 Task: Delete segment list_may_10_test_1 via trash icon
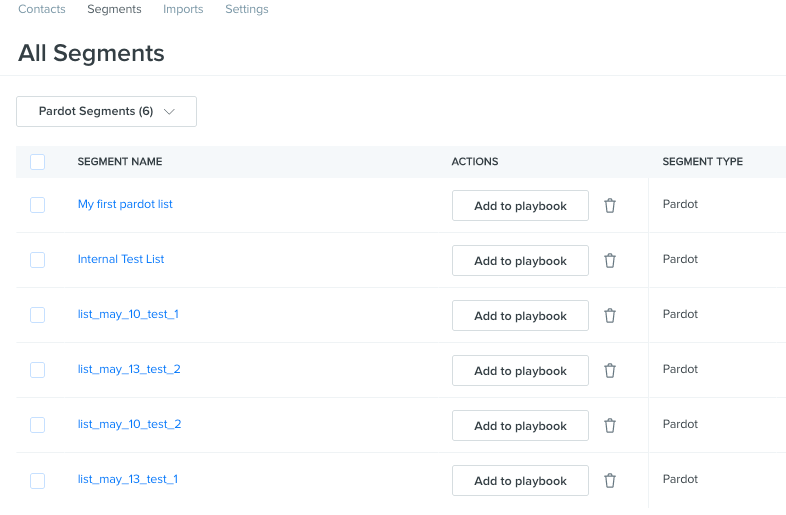pos(610,316)
